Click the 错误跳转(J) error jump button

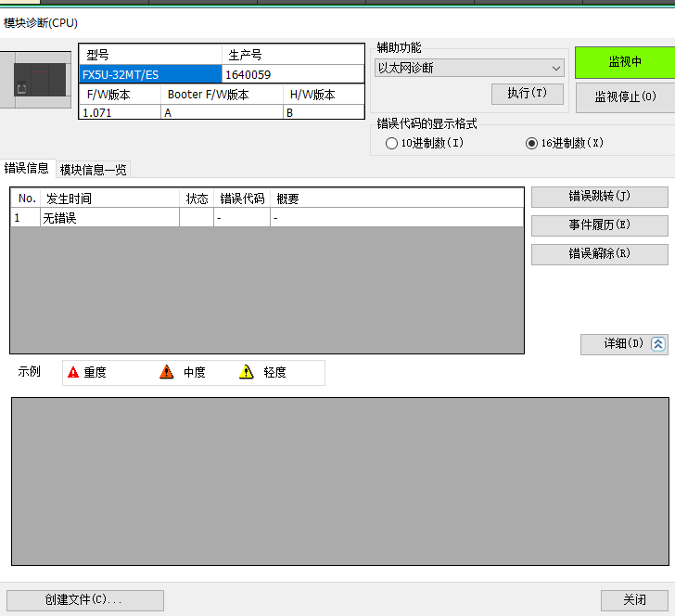tap(599, 197)
